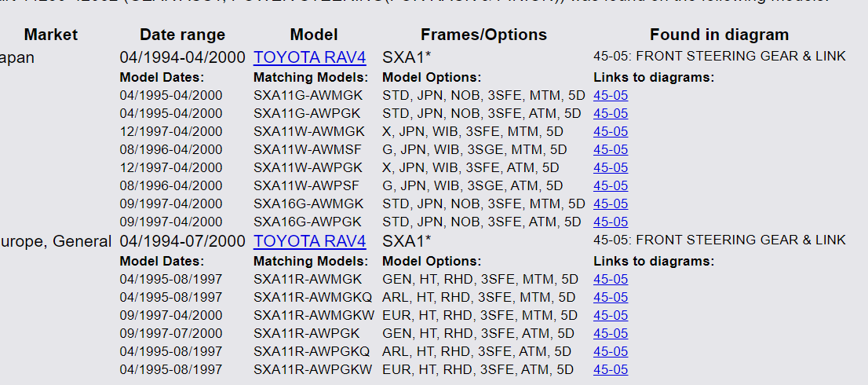Click options 'ARL, HT, RHD, 3SFE, ATM, 5D'
Screen dimensions: 868x385
pyautogui.click(x=476, y=351)
